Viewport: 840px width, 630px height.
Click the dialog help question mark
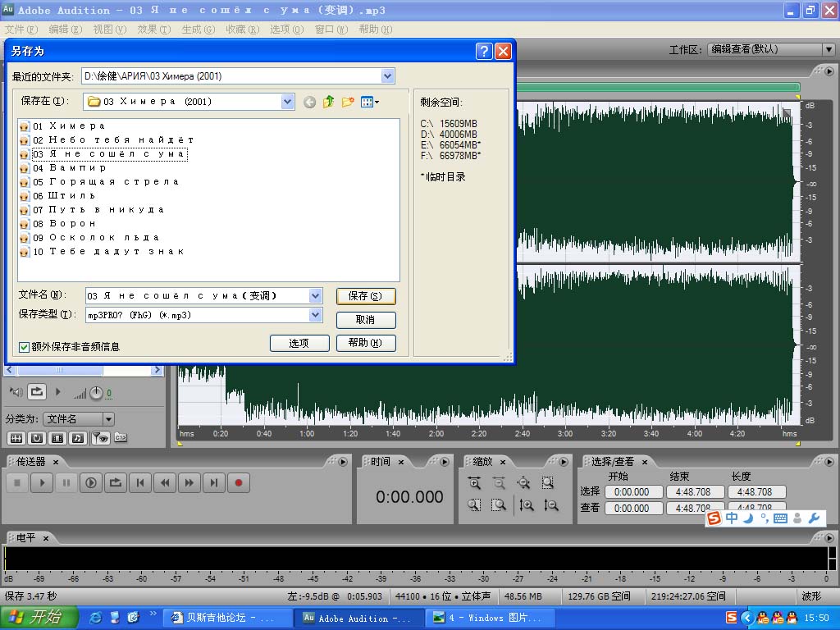[x=484, y=52]
